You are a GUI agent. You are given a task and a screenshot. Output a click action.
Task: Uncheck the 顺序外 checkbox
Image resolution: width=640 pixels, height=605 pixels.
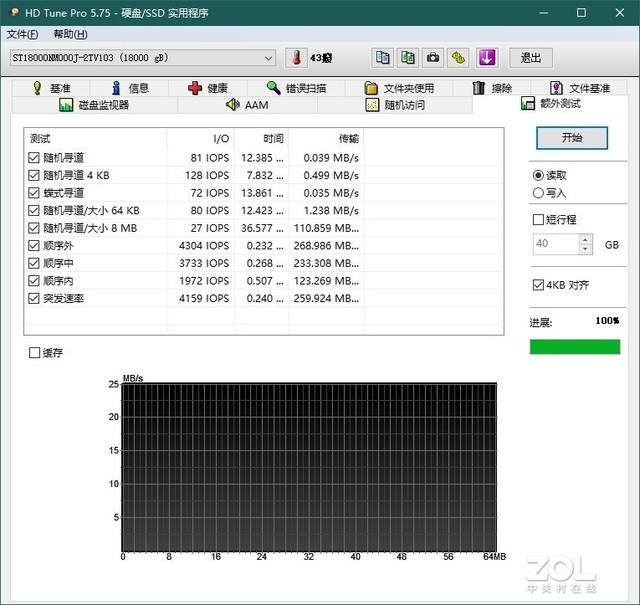(34, 245)
